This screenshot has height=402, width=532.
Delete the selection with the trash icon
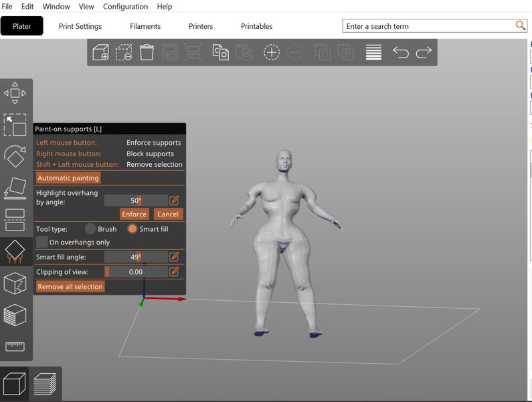click(147, 53)
